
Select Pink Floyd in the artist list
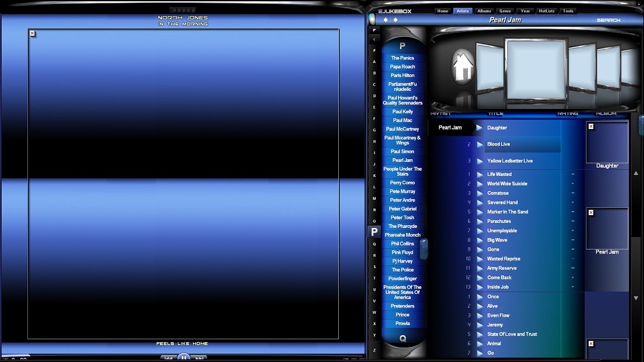point(402,253)
